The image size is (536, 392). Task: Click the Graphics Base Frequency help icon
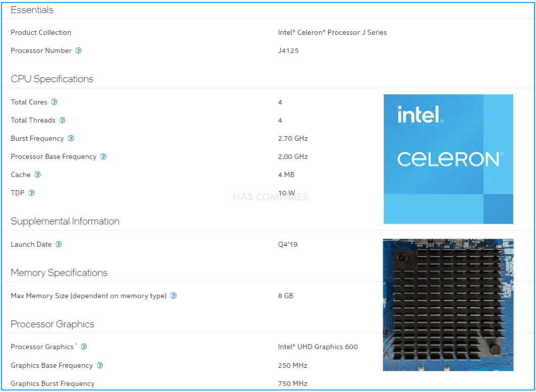click(100, 365)
